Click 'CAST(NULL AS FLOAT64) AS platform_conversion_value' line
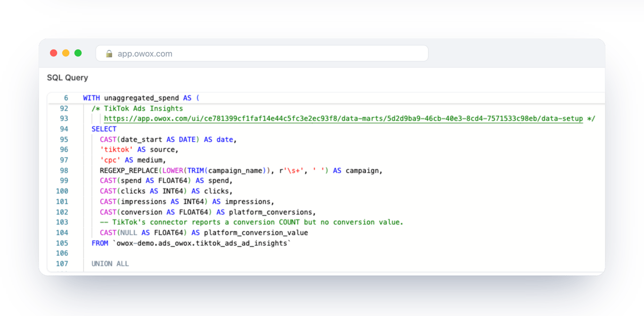644x316 pixels. coord(204,233)
